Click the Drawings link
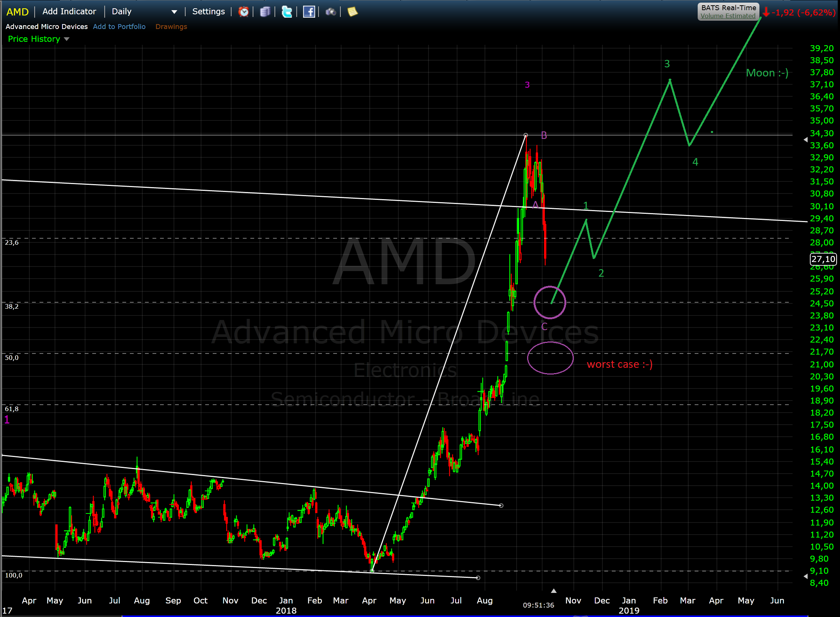 click(x=171, y=27)
